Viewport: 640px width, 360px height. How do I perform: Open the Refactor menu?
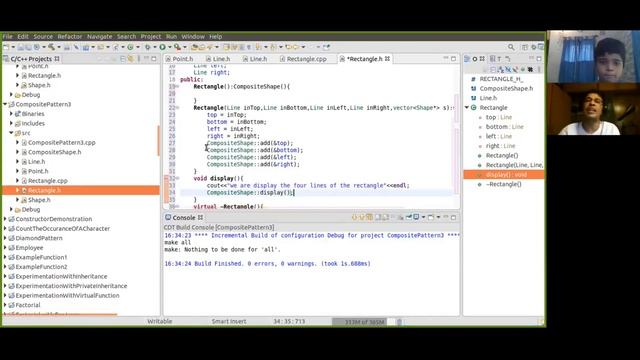pyautogui.click(x=70, y=37)
